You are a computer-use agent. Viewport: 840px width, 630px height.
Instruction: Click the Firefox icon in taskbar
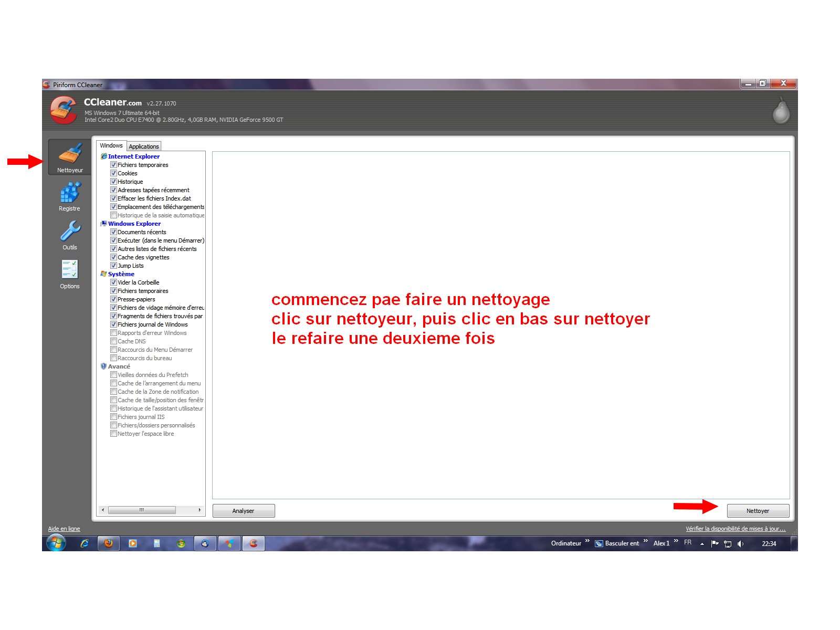click(109, 543)
